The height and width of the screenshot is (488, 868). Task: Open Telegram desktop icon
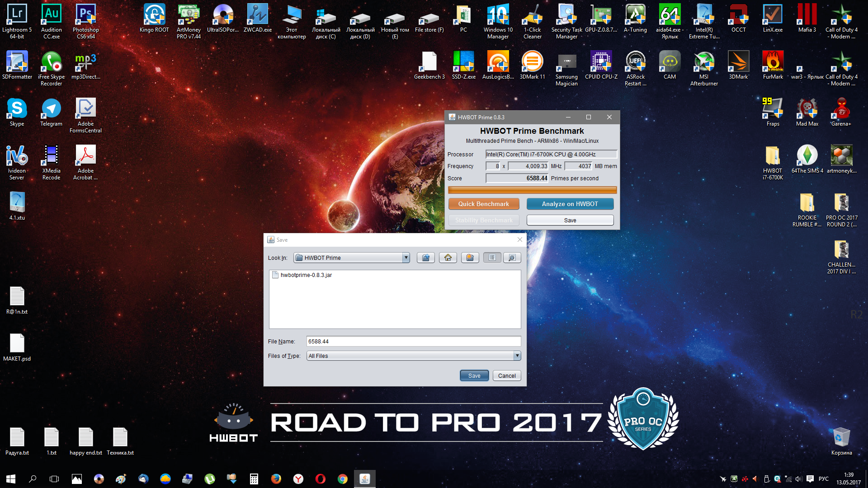click(x=52, y=112)
